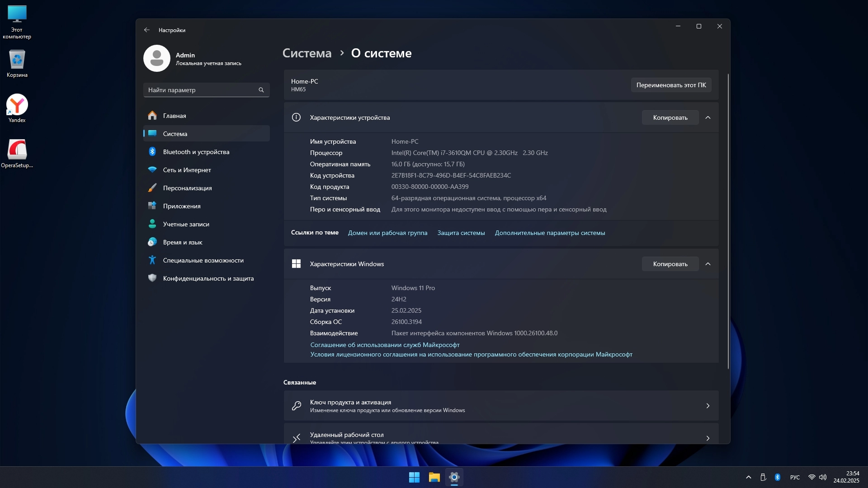Image resolution: width=868 pixels, height=488 pixels.
Task: Click the Accessibility figure icon
Action: pos(152,260)
